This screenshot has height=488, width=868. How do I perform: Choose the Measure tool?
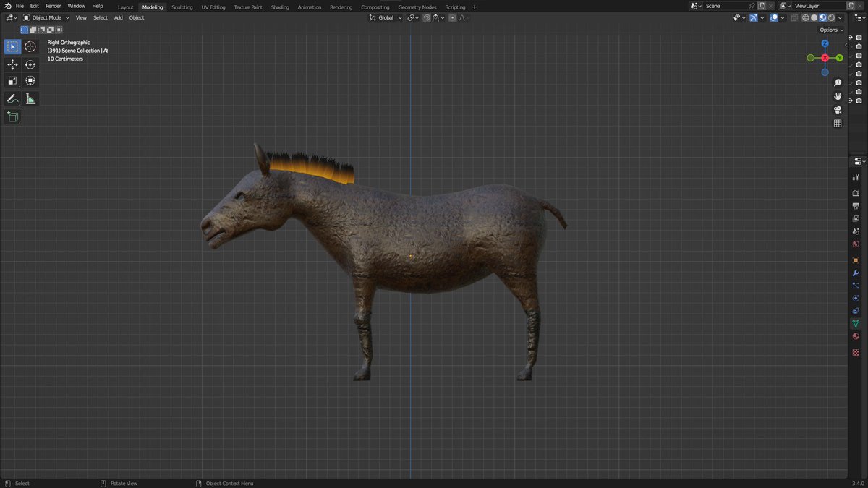pos(30,99)
